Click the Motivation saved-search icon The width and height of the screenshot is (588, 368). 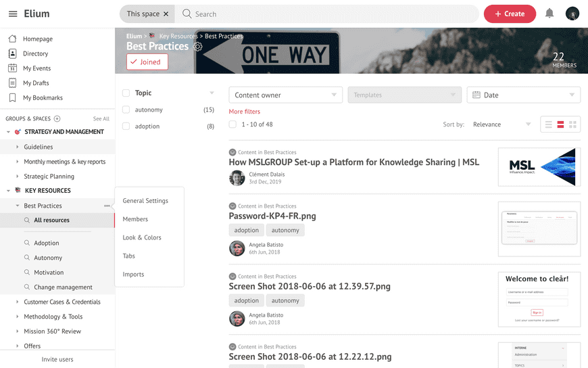[x=27, y=272]
